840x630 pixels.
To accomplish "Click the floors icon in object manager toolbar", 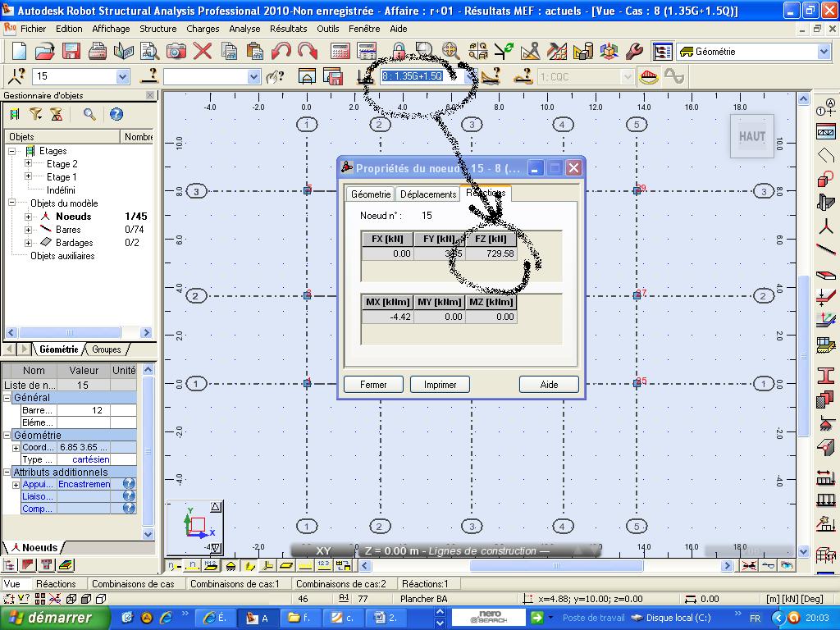I will coord(15,114).
